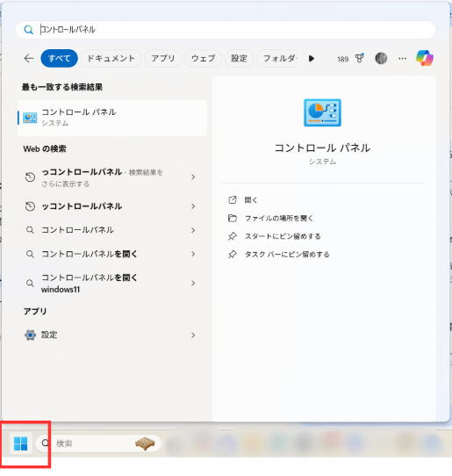Viewport: 452px width, 476px height.
Task: Click the コントロール パネル title in preview pane
Action: [322, 148]
